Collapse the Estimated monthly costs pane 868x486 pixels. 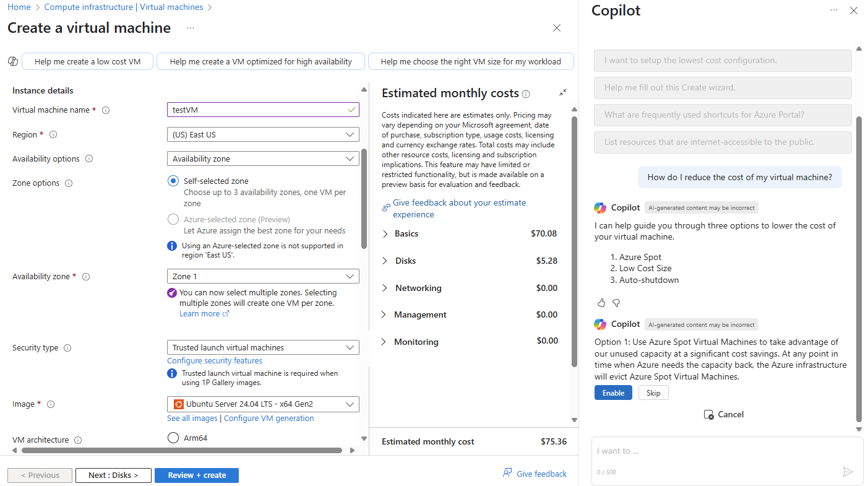click(x=563, y=92)
